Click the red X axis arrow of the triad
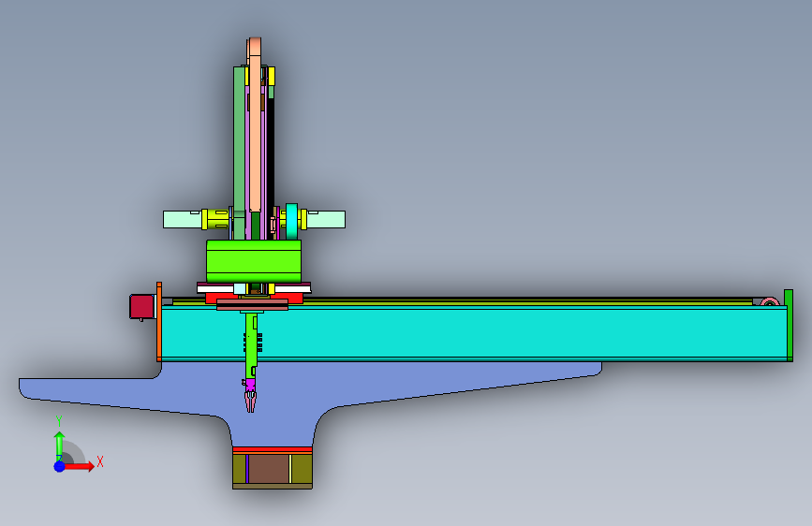Screen dimensions: 812x526 [x=80, y=466]
